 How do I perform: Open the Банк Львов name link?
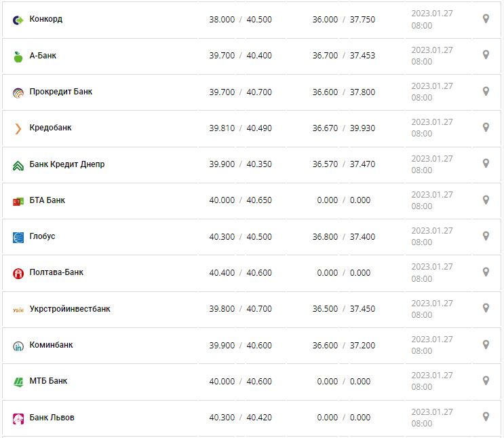(52, 418)
